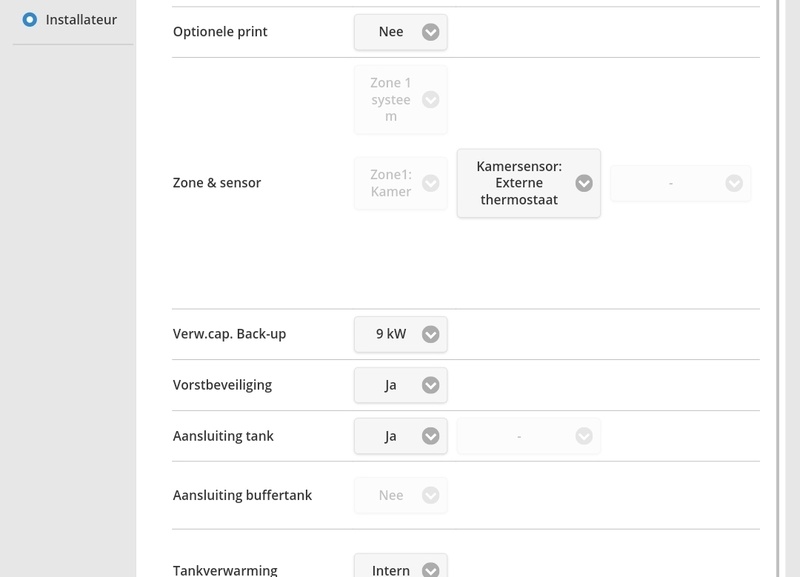
Task: Click the Vorstbeveiliging dropdown arrow icon
Action: click(x=430, y=385)
